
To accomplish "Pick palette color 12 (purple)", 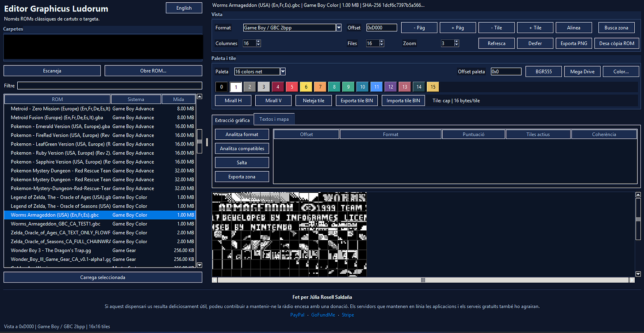I will coord(391,87).
